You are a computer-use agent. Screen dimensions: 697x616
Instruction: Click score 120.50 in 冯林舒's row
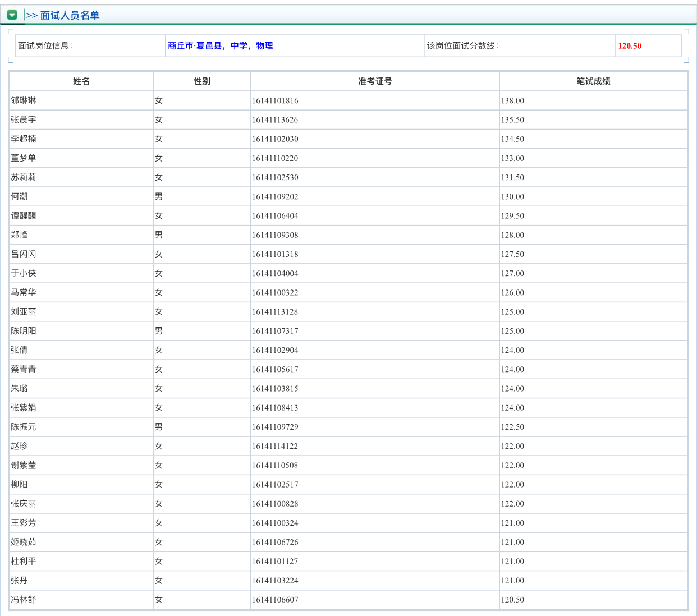point(512,600)
